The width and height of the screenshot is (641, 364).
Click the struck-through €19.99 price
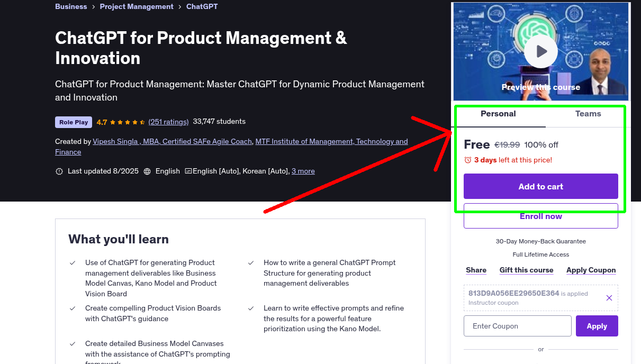click(x=507, y=145)
